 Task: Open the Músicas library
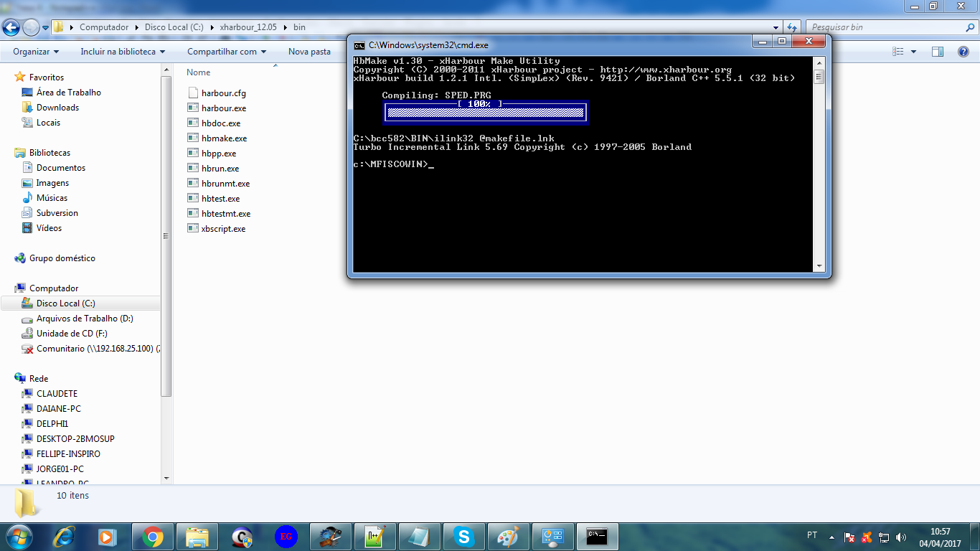click(52, 198)
